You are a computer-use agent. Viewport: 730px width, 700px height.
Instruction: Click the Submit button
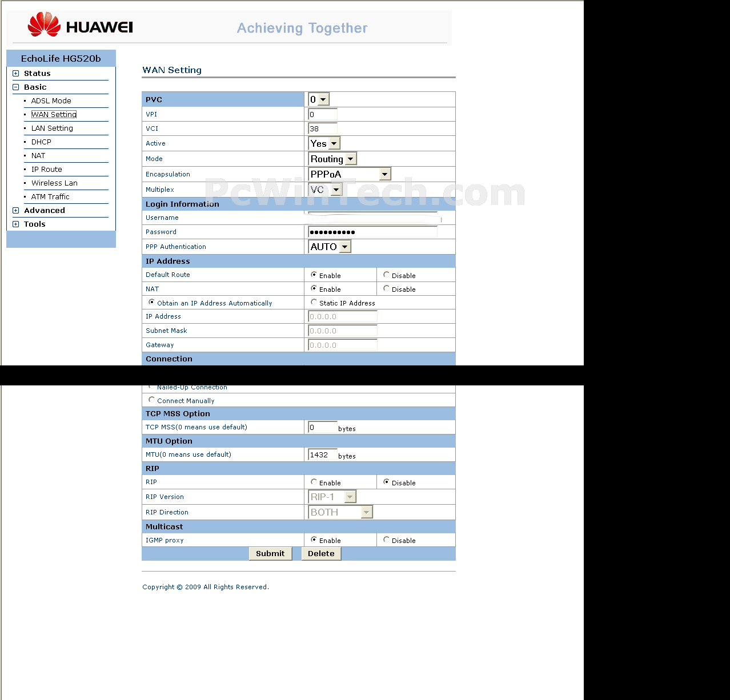point(270,553)
